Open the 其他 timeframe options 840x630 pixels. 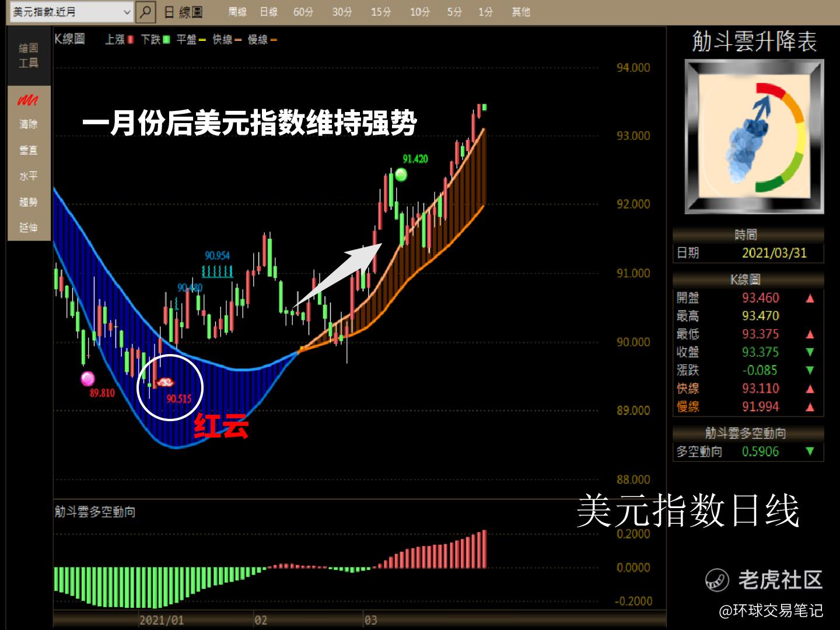pos(521,12)
